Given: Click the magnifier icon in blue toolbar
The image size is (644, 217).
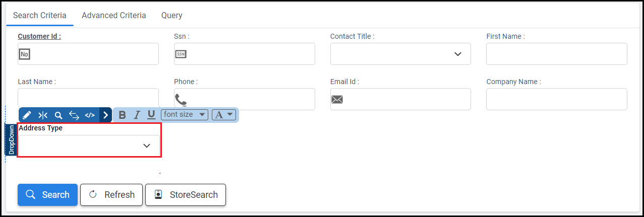Looking at the screenshot, I should pyautogui.click(x=58, y=115).
